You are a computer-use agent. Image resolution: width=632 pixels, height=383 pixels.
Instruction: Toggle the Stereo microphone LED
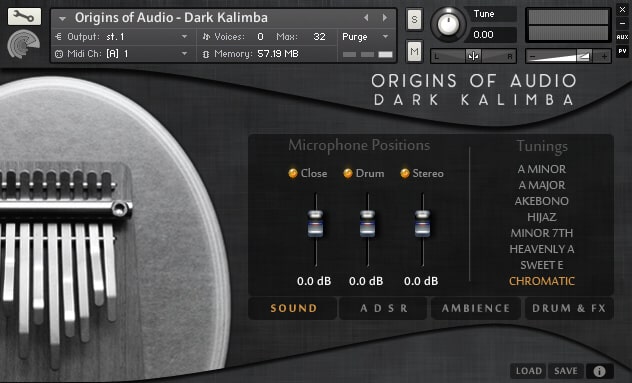(405, 173)
